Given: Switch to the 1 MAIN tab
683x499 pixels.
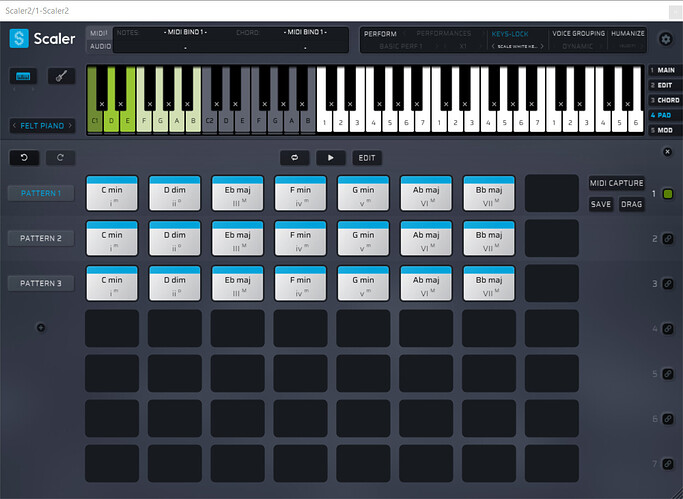Looking at the screenshot, I should click(665, 70).
